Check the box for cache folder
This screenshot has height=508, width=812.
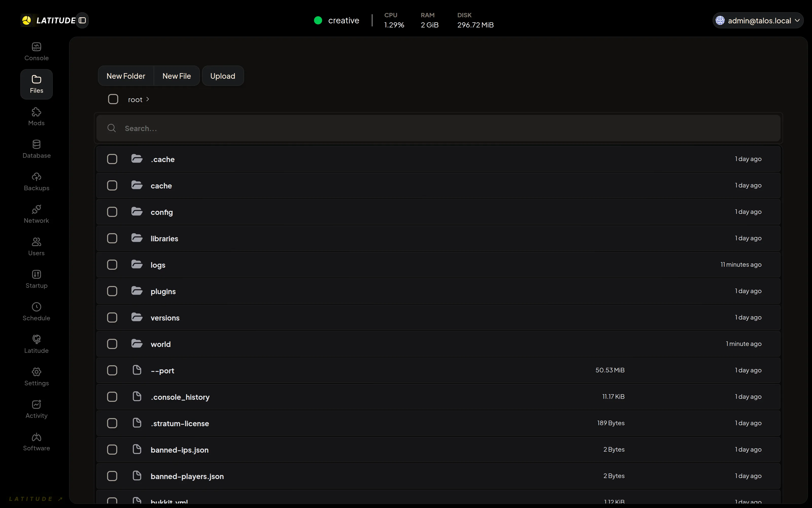click(112, 185)
